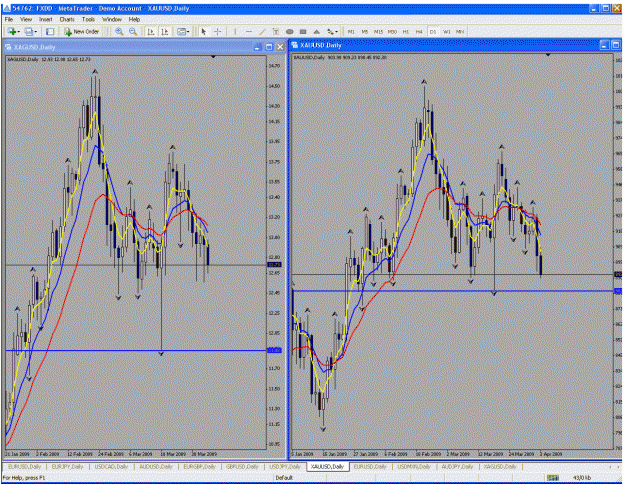Open the Insert menu
Viewport: 625px width, 484px height.
click(x=45, y=19)
